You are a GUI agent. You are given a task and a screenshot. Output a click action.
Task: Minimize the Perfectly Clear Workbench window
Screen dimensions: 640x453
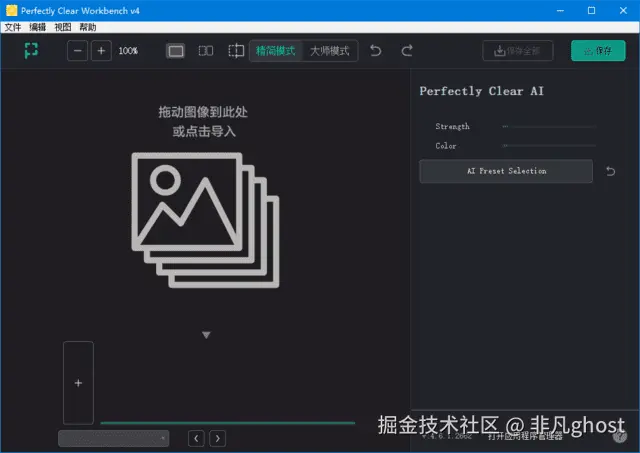point(560,11)
